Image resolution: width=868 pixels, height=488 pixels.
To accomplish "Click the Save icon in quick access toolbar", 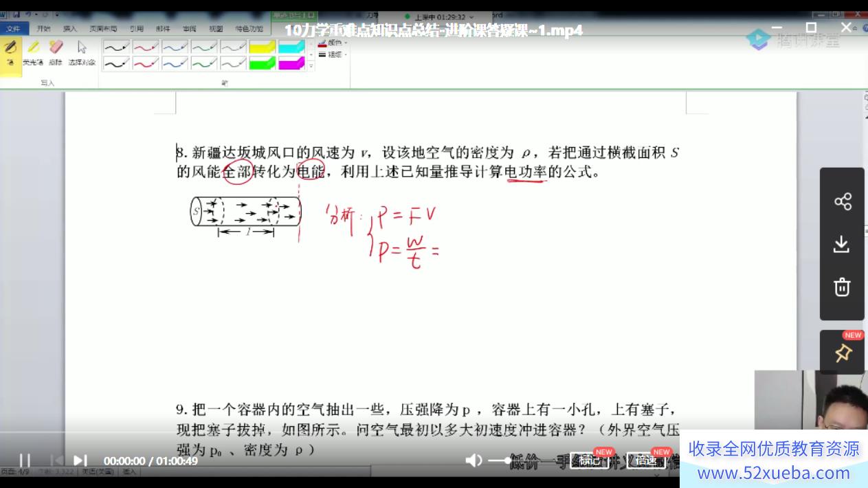I will point(15,14).
